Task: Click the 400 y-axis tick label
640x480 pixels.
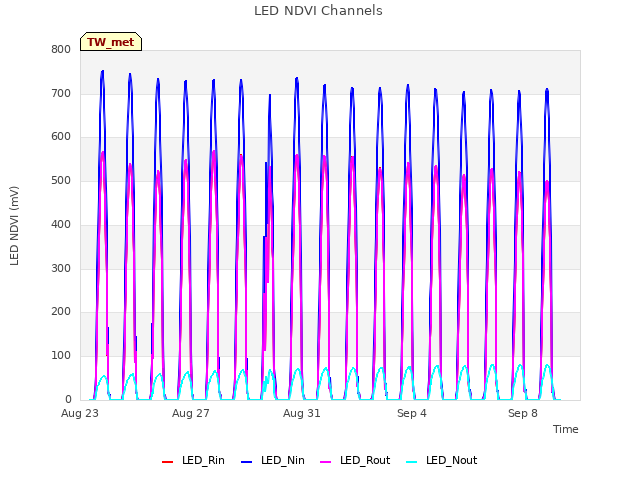Action: click(61, 224)
